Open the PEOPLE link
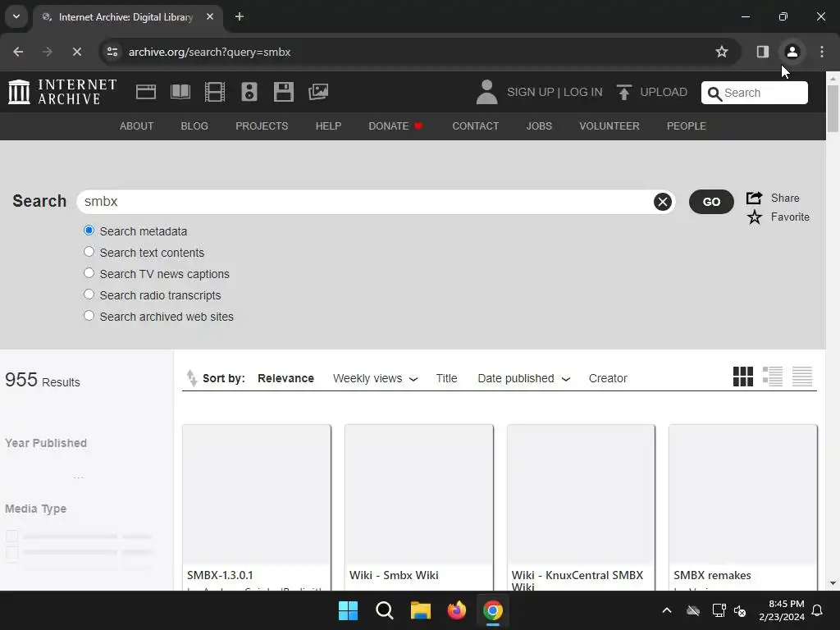The image size is (840, 630). [x=686, y=126]
